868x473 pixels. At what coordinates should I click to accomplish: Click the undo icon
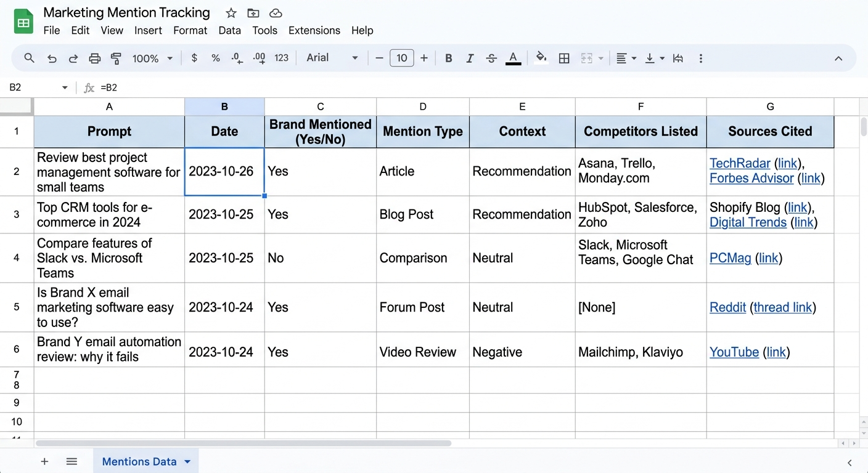[x=52, y=58]
